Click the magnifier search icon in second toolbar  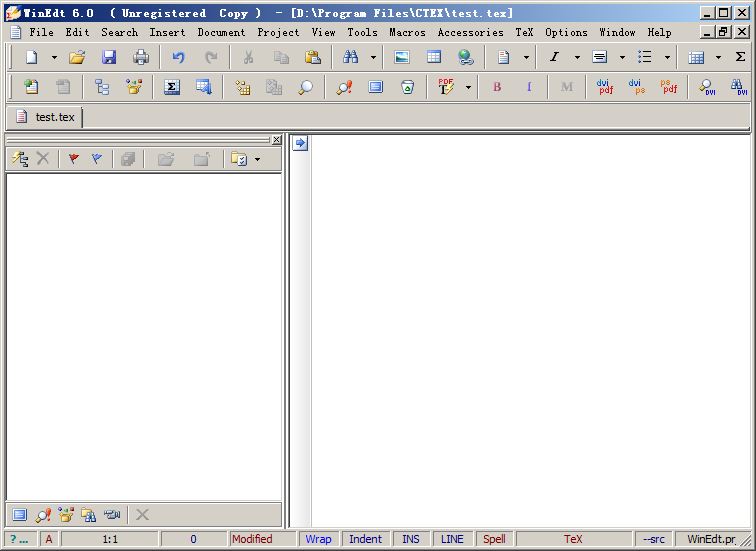305,87
